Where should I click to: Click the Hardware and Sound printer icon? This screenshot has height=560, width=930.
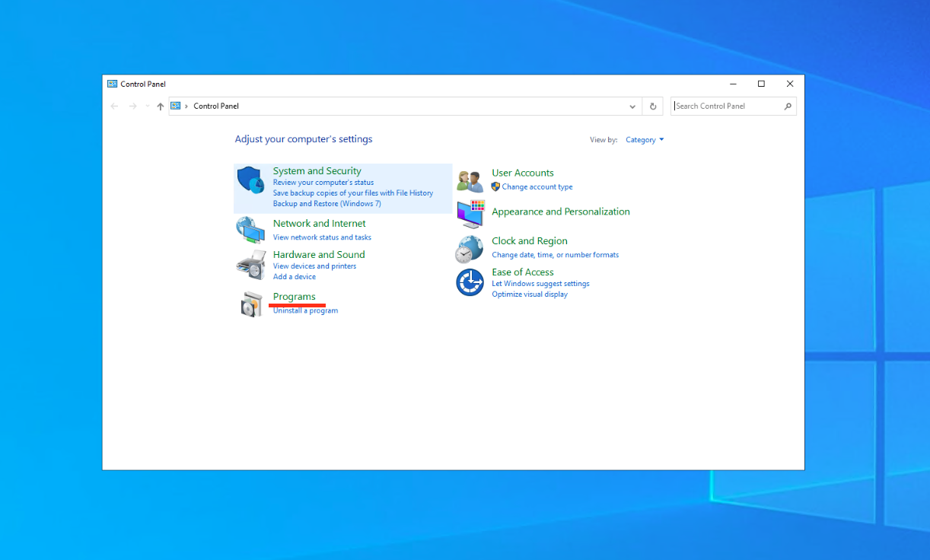[250, 265]
